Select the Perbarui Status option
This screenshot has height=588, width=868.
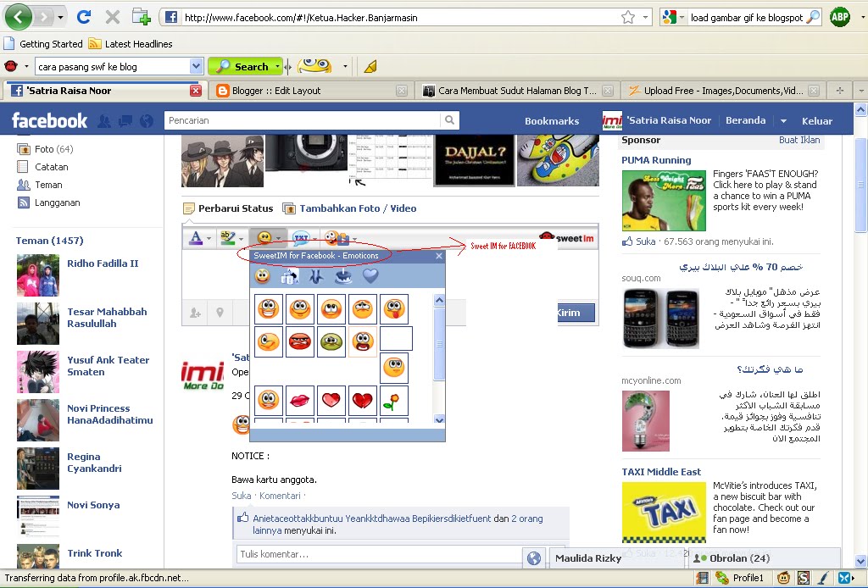(x=228, y=208)
